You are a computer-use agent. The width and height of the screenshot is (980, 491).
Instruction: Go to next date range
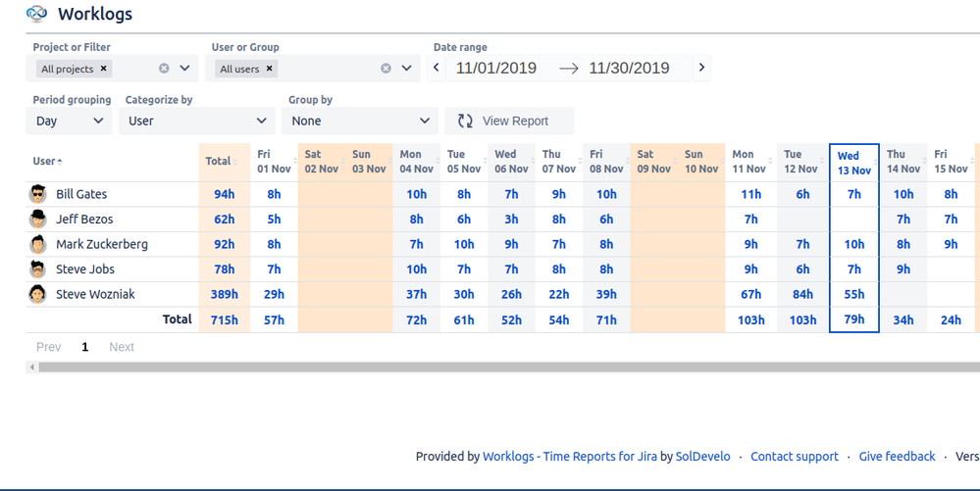coord(701,68)
